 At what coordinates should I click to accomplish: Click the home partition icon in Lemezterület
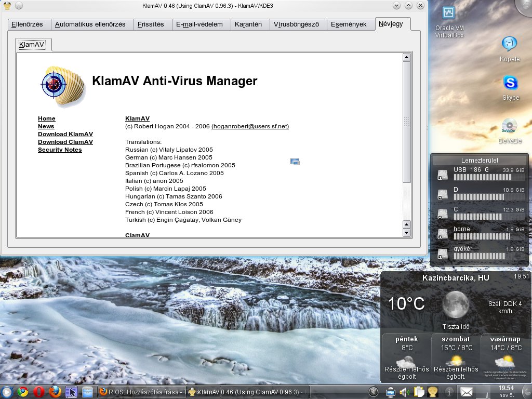coord(443,234)
